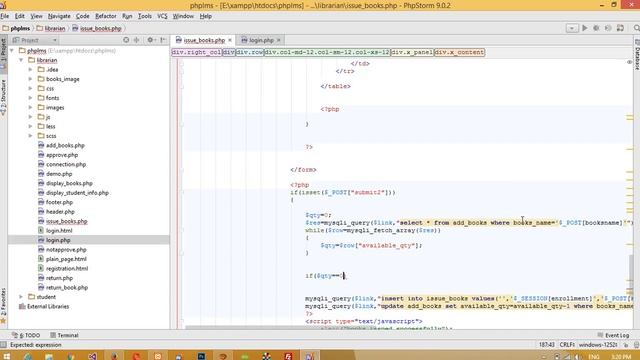Open the TODO tool window
The image size is (640, 360).
point(27,335)
